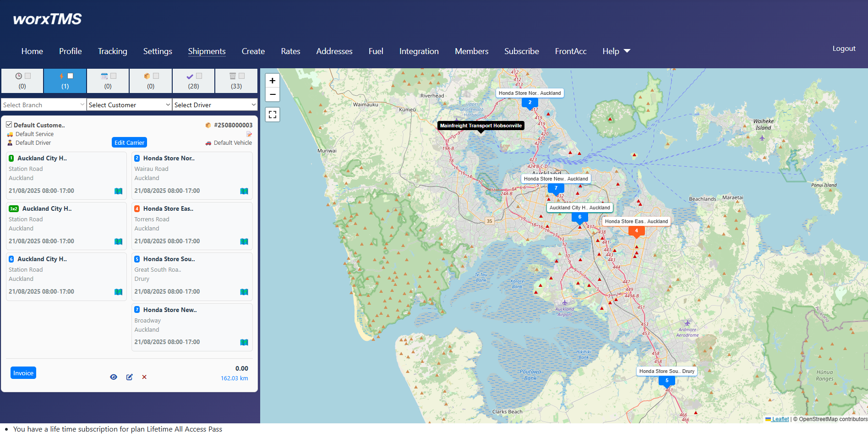The height and width of the screenshot is (438, 868).
Task: Click the note edit icon near Default Vehicle
Action: [x=249, y=134]
